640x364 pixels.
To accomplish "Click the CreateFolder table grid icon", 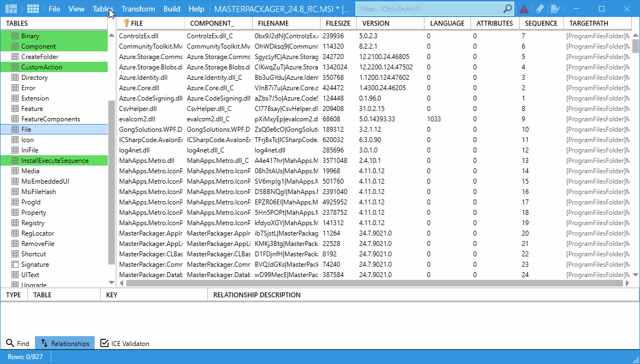I will (x=15, y=57).
